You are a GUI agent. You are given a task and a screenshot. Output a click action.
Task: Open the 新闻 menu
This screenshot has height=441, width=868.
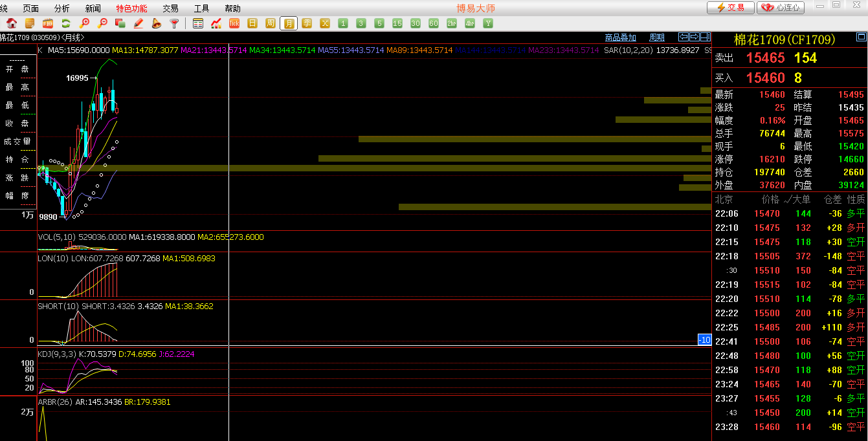click(x=93, y=8)
